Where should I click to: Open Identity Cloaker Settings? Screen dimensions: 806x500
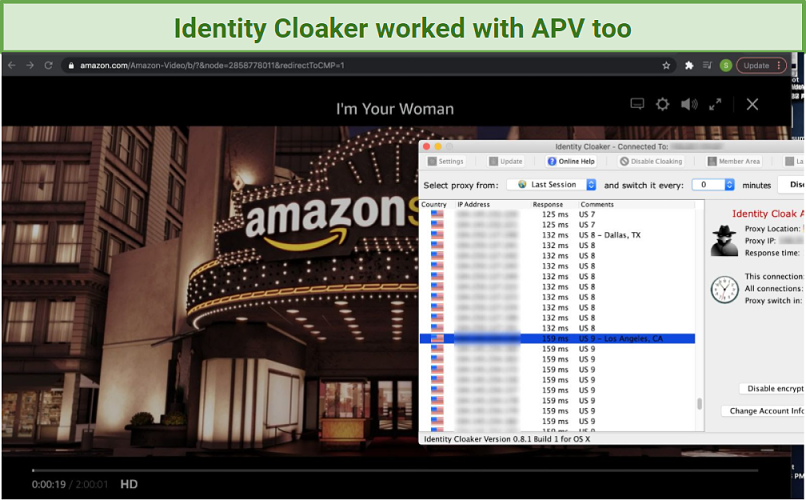(446, 161)
